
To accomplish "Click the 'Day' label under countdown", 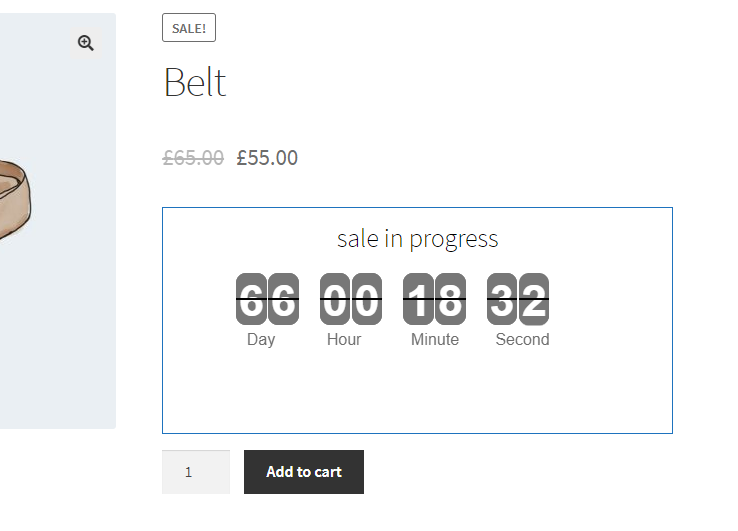I will click(x=261, y=340).
